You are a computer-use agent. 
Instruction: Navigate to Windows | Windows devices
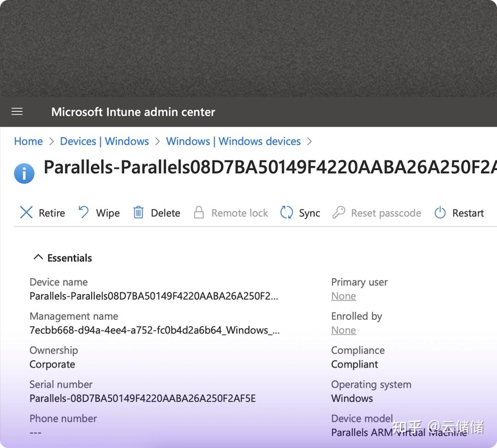tap(233, 141)
